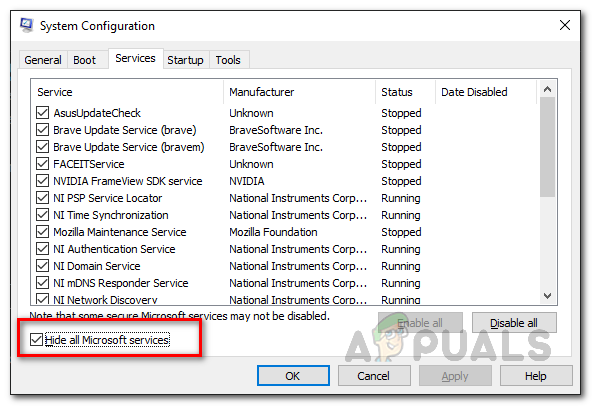Viewport: 592px width, 406px height.
Task: Click the scrollbar up arrow
Action: pyautogui.click(x=547, y=89)
